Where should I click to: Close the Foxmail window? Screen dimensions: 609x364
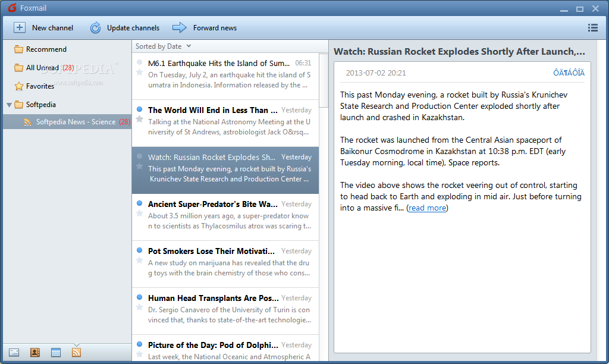coord(595,8)
